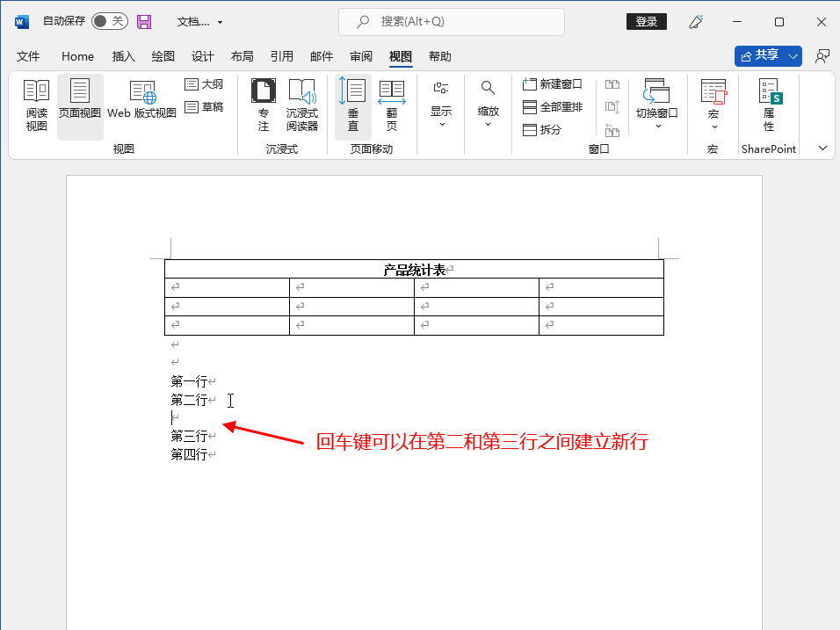Switch to the Home tab
This screenshot has width=840, height=630.
click(x=77, y=56)
